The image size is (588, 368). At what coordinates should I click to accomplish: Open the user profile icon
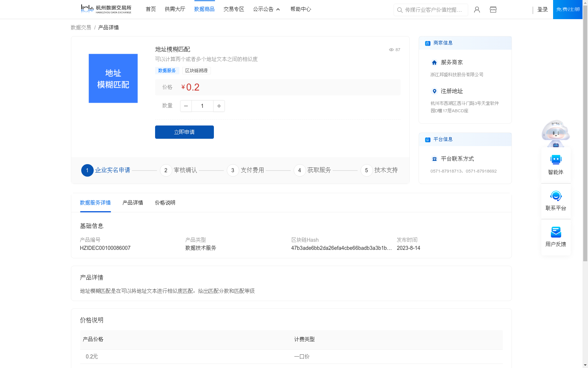[x=477, y=10]
